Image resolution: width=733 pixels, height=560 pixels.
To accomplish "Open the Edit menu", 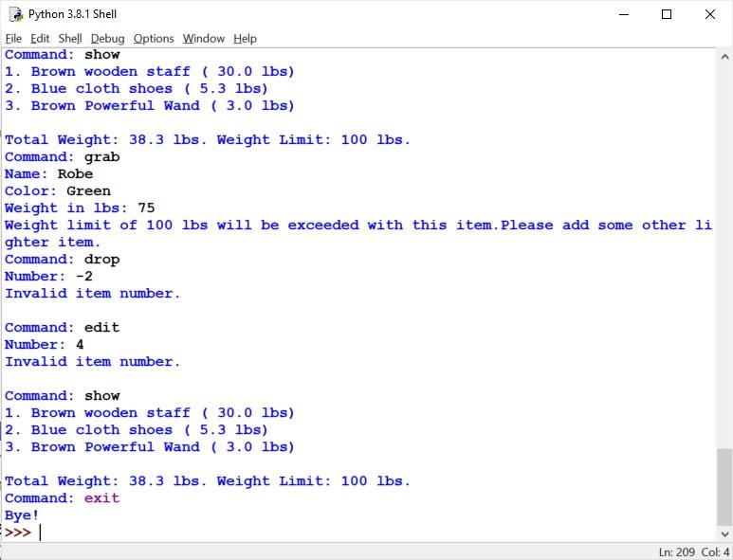I will [x=40, y=38].
